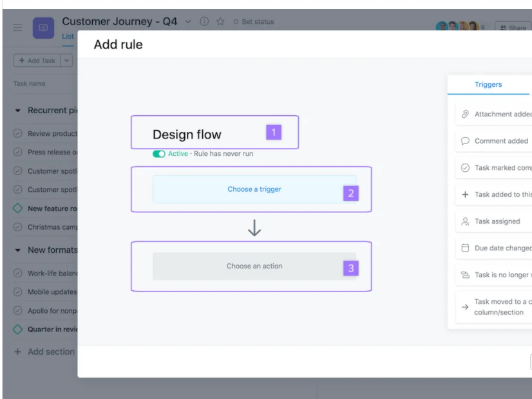Open the project title dropdown chevron

tap(188, 22)
